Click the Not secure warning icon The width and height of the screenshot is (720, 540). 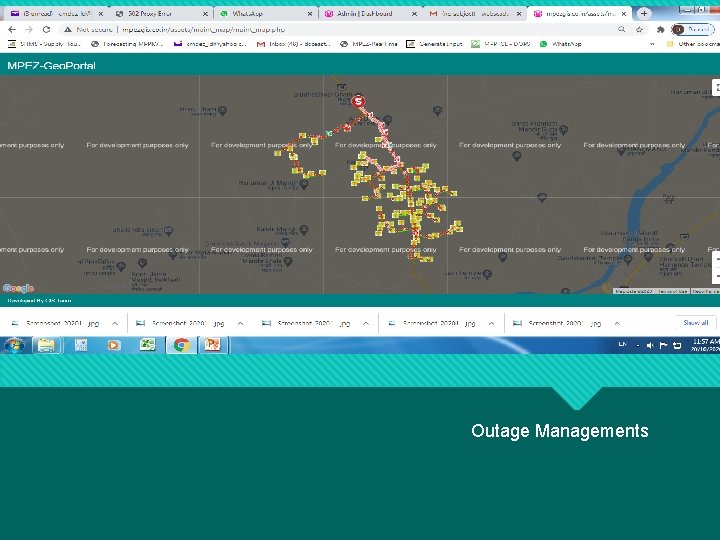(x=68, y=29)
